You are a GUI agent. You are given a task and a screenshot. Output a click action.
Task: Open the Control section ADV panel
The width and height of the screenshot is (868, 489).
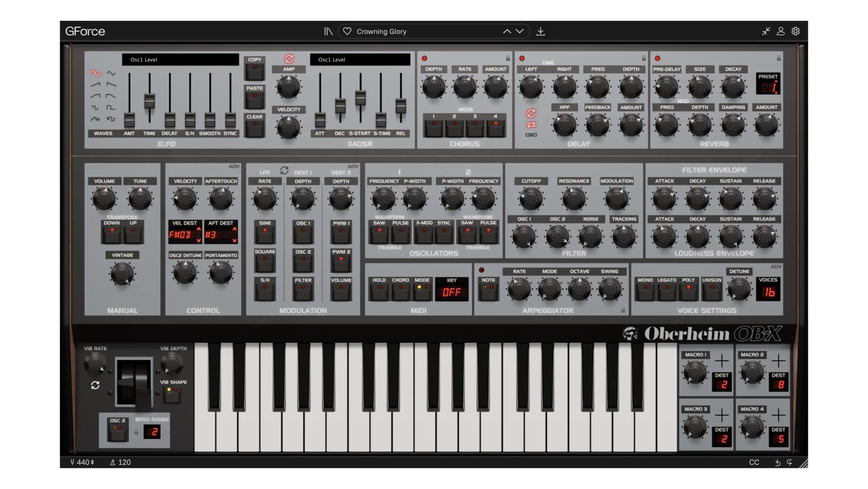[x=234, y=166]
